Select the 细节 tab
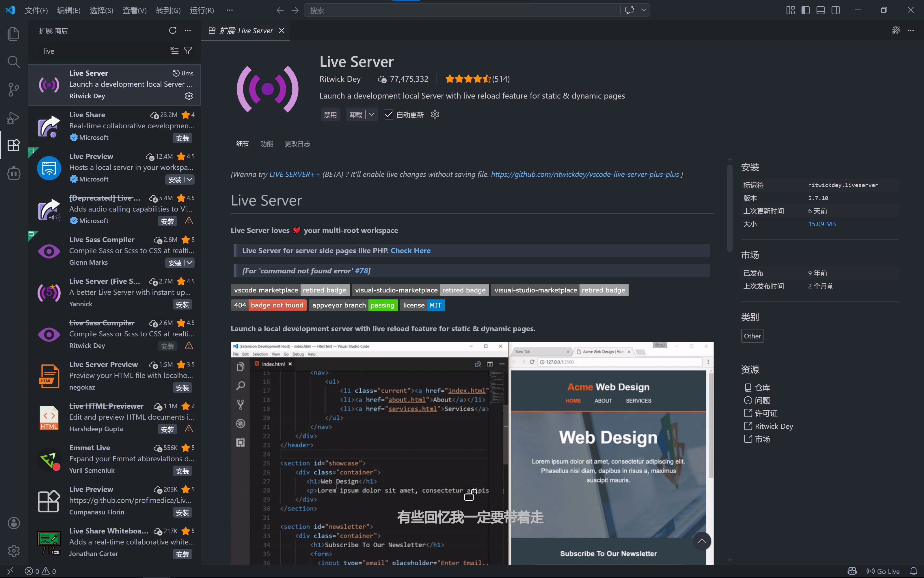The width and height of the screenshot is (924, 578). click(243, 144)
